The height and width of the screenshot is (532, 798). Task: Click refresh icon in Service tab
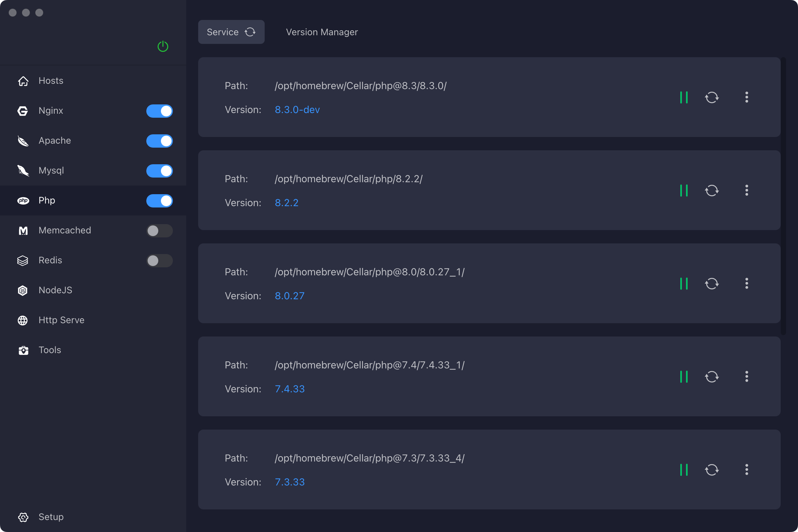click(x=250, y=32)
